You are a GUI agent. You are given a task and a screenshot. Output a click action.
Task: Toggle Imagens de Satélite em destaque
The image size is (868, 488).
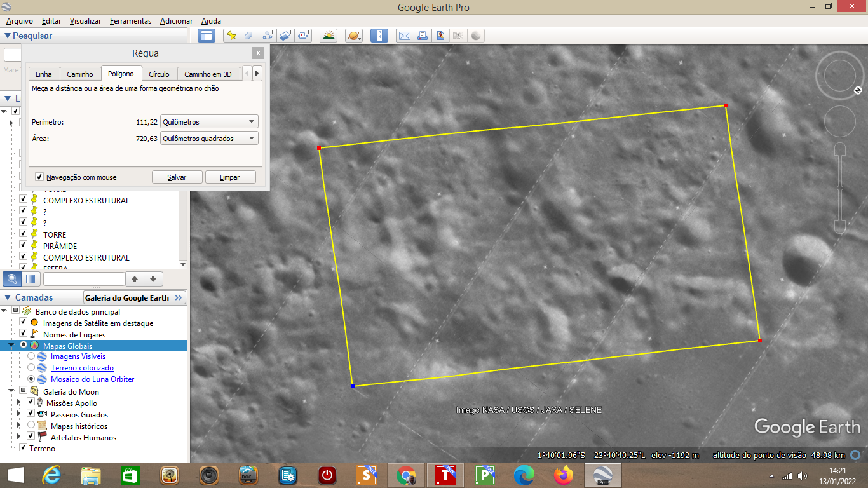pos(23,323)
